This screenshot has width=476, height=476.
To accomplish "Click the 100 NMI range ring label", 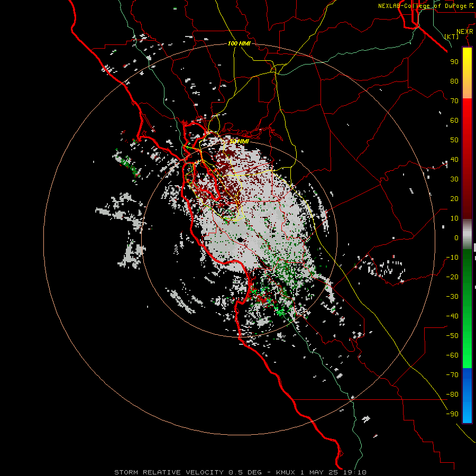I will [x=239, y=43].
